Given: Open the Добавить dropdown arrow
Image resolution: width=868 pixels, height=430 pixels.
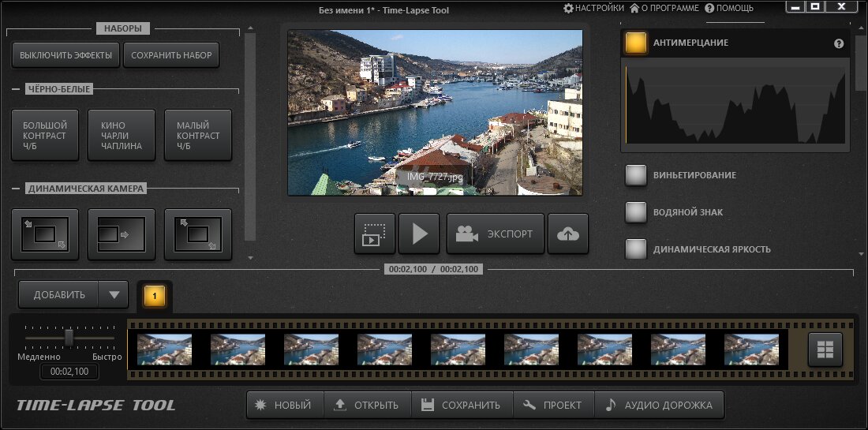Looking at the screenshot, I should coord(114,295).
